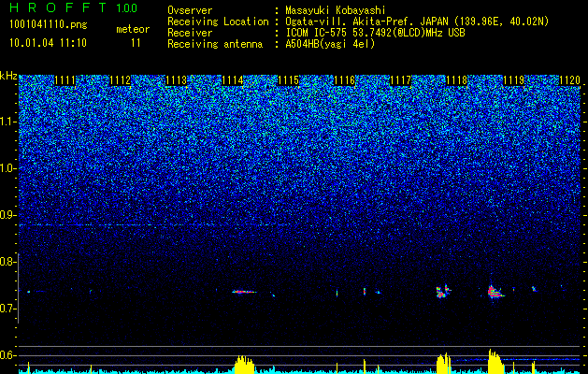588x374 pixels.
Task: Click the HROFFT program title
Action: (x=58, y=7)
